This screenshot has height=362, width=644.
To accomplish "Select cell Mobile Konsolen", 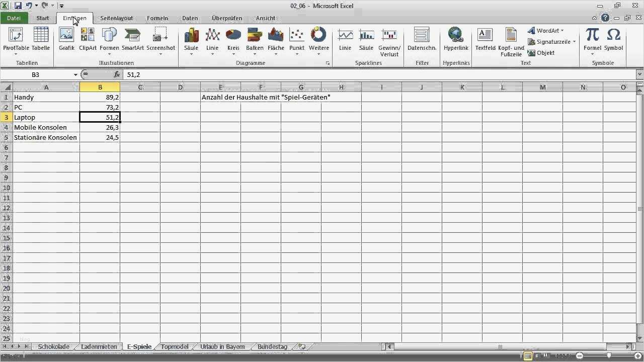I will 46,127.
